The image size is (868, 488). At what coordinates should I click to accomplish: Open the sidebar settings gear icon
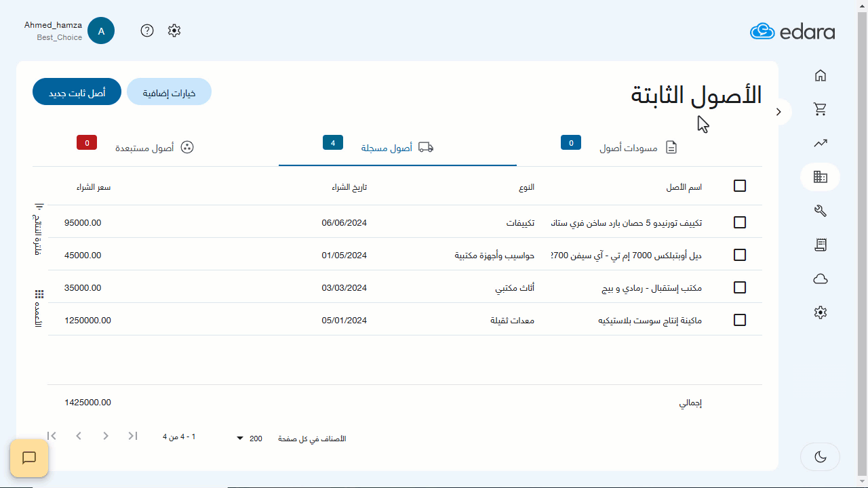(820, 312)
